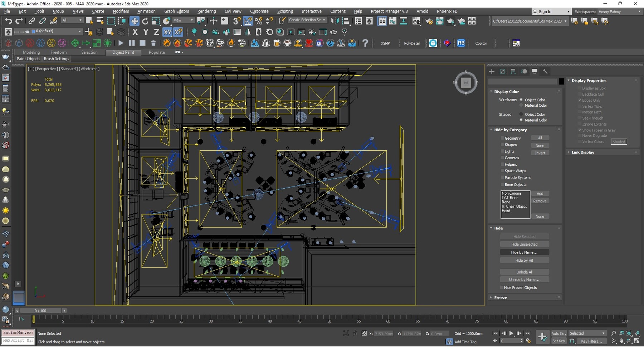Click the Create plus panel icon

pos(492,71)
